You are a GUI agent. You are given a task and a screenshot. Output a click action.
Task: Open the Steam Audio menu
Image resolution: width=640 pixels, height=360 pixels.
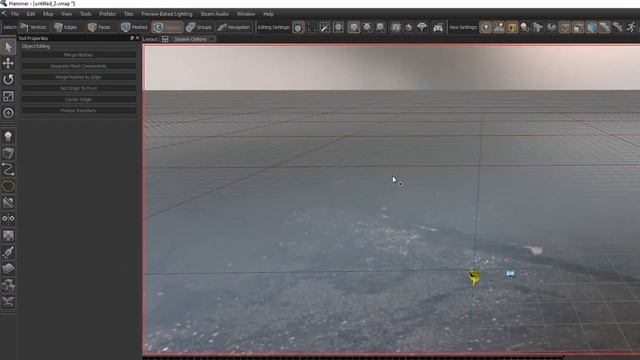coord(214,14)
